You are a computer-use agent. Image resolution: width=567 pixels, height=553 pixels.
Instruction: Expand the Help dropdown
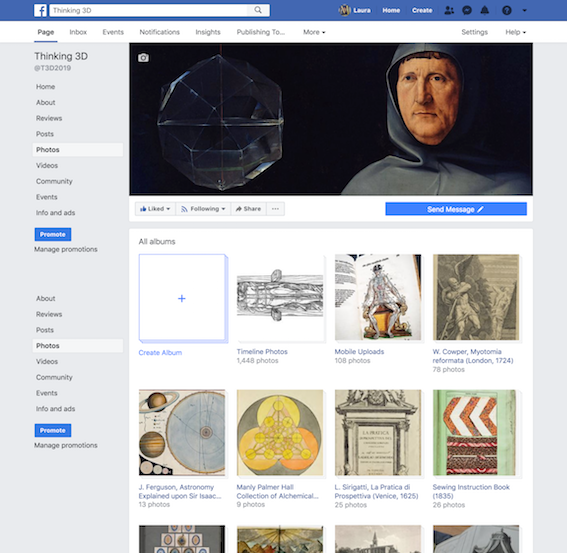[515, 32]
